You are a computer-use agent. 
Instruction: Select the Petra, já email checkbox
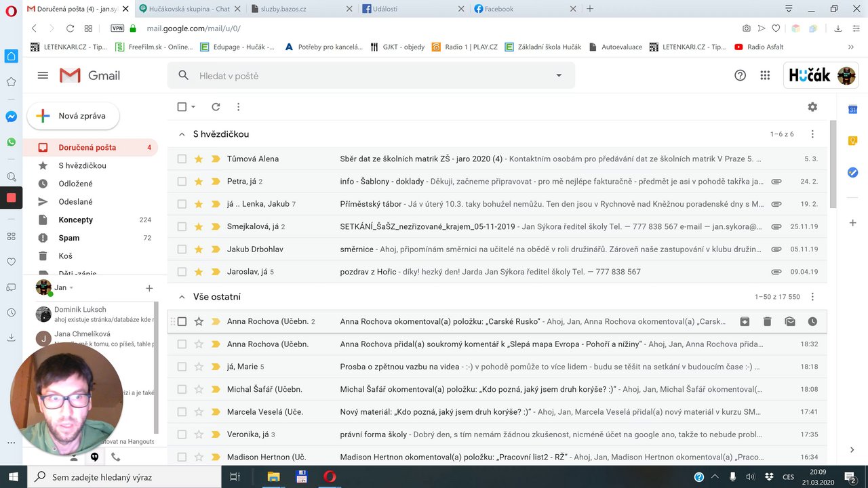[182, 182]
